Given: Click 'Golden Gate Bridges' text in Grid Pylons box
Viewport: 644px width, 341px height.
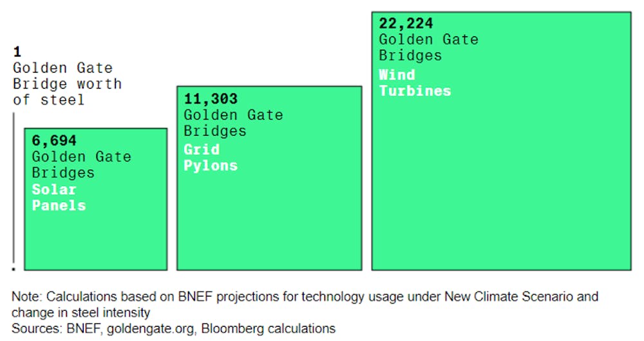Looking at the screenshot, I should 233,123.
